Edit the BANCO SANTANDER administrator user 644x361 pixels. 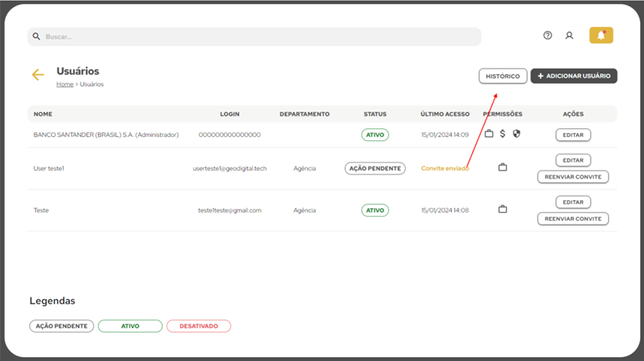pos(573,135)
